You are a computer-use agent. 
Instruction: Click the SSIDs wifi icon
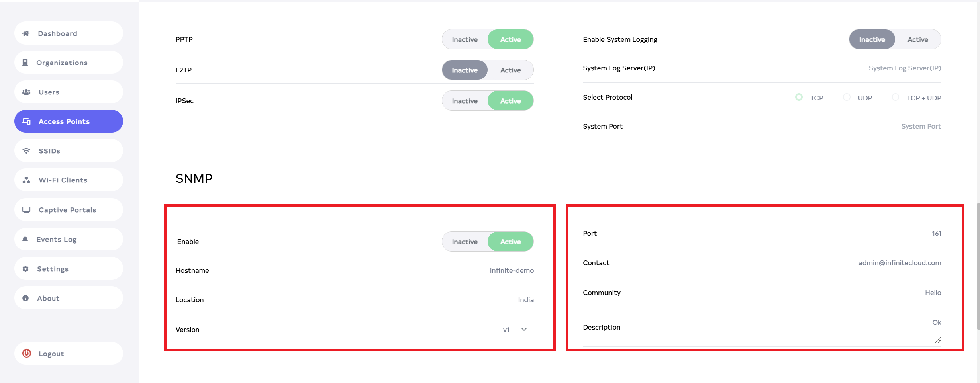click(26, 151)
